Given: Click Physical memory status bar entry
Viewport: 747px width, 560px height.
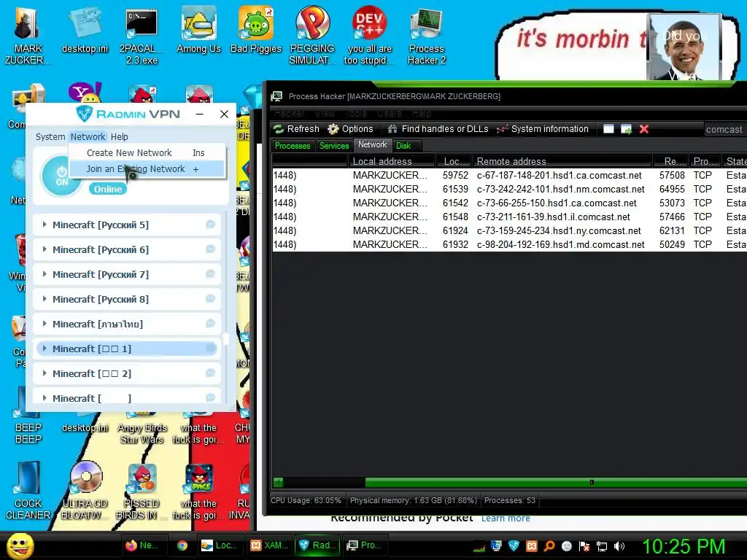Looking at the screenshot, I should pos(413,500).
